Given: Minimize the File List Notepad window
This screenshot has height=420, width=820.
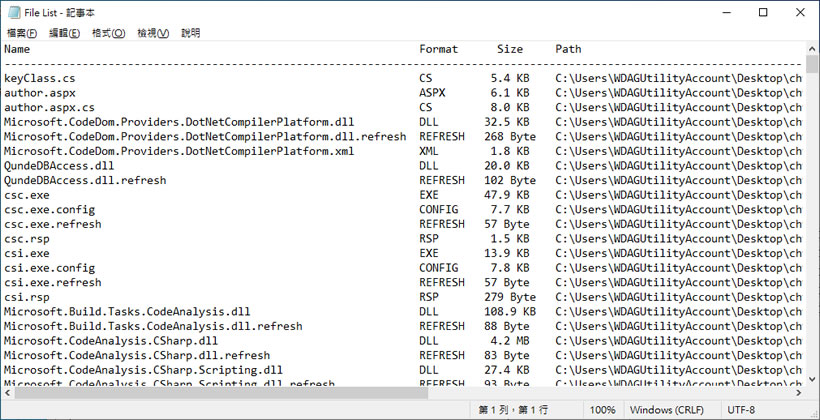Looking at the screenshot, I should 726,13.
